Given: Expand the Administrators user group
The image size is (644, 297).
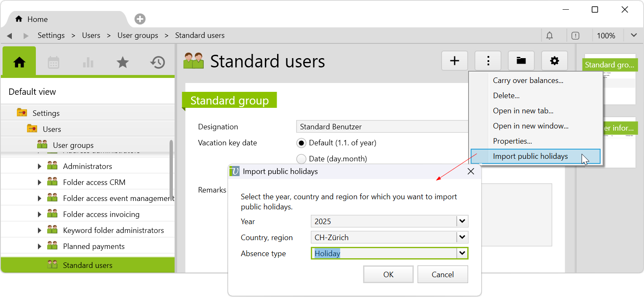Looking at the screenshot, I should 40,166.
